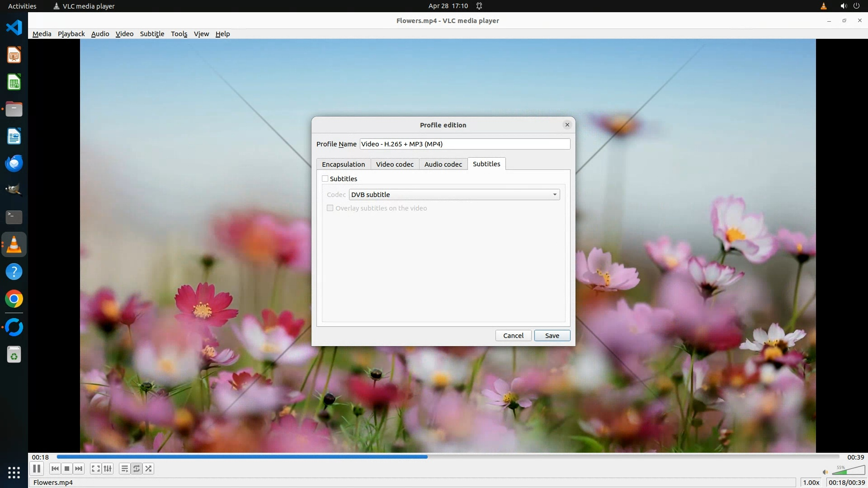Open the extended settings equalizer icon

pos(108,469)
